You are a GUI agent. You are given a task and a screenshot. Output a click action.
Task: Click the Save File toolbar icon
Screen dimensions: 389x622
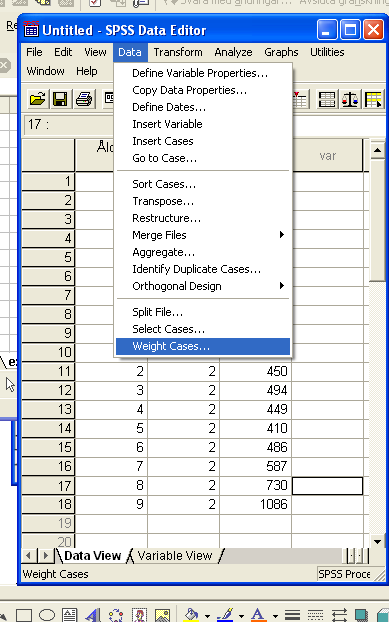(x=60, y=99)
